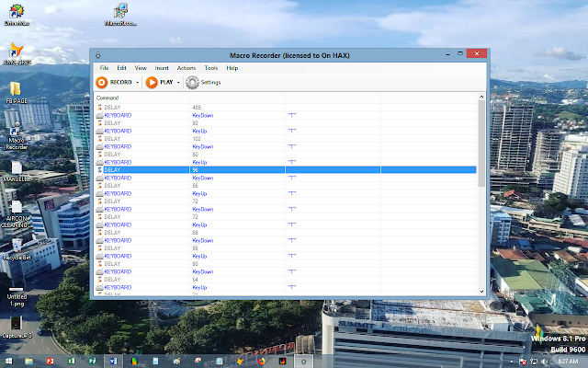This screenshot has height=368, width=588.
Task: Open PowerPoint from the taskbar
Action: (50, 362)
